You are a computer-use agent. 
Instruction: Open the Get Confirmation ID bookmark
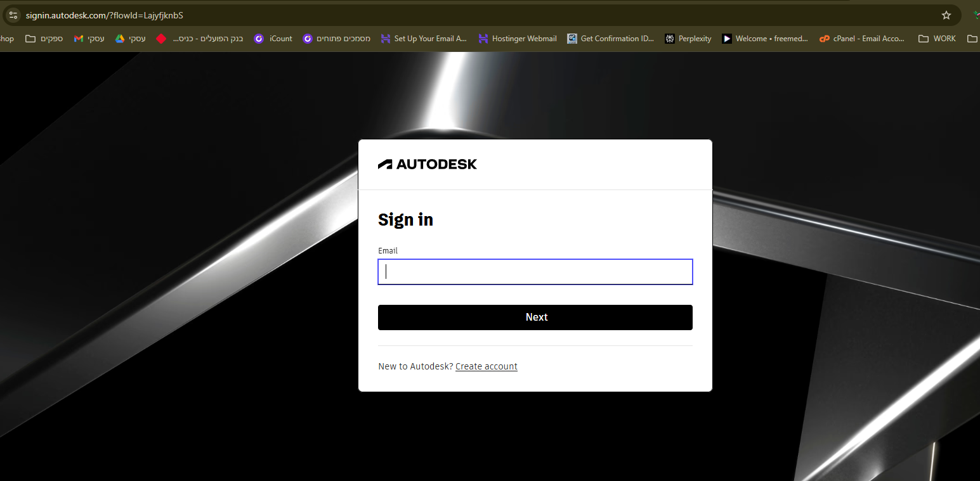coord(610,39)
